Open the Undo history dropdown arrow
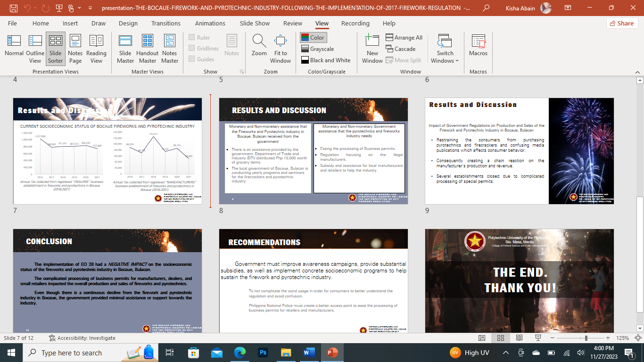 click(x=36, y=8)
